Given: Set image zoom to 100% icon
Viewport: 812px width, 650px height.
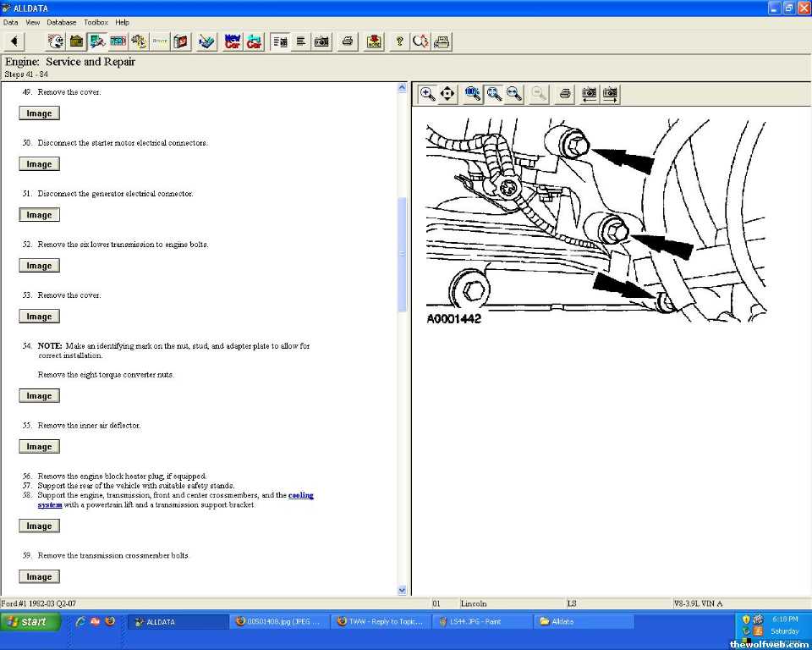Looking at the screenshot, I should coord(473,94).
